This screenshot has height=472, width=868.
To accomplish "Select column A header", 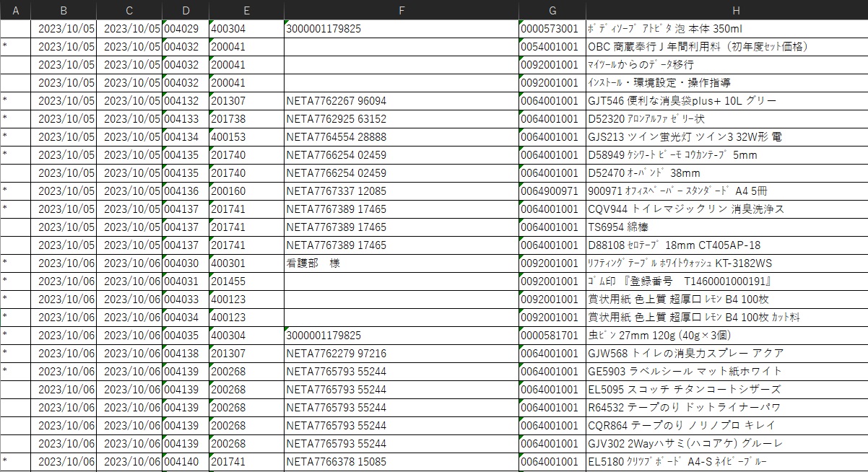I will click(15, 10).
